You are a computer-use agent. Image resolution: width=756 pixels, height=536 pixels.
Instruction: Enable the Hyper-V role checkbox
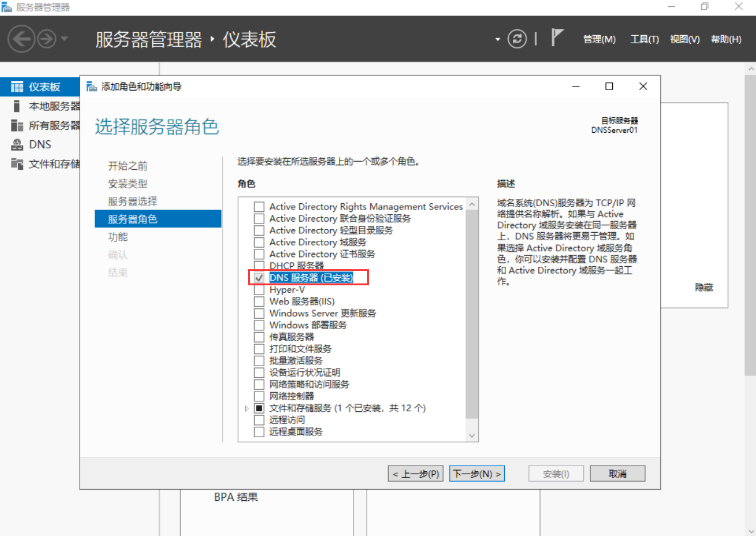(x=259, y=290)
